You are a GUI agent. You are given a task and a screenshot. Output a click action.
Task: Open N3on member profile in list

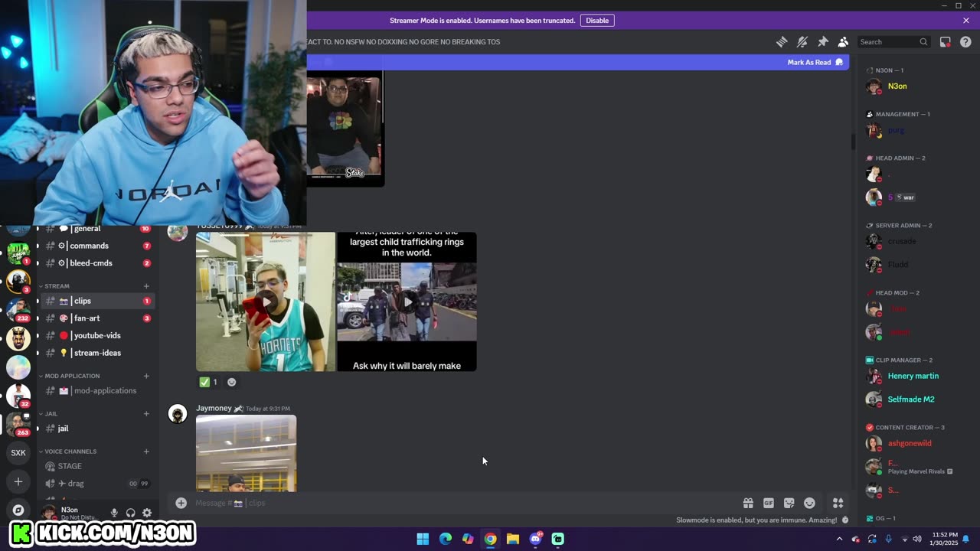(897, 86)
